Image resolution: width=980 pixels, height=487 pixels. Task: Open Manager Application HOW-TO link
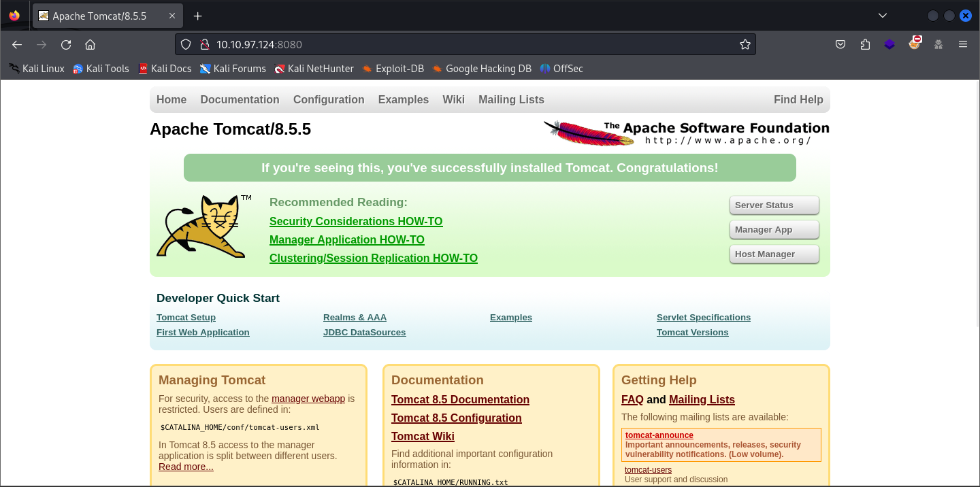(347, 239)
